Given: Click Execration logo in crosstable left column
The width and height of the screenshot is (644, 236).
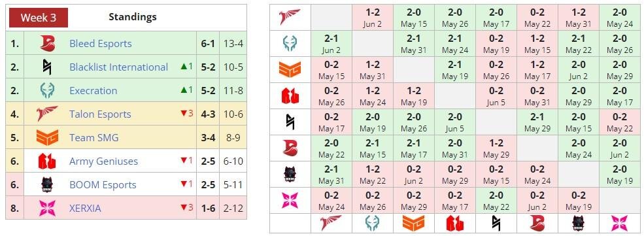Looking at the screenshot, I should (290, 44).
